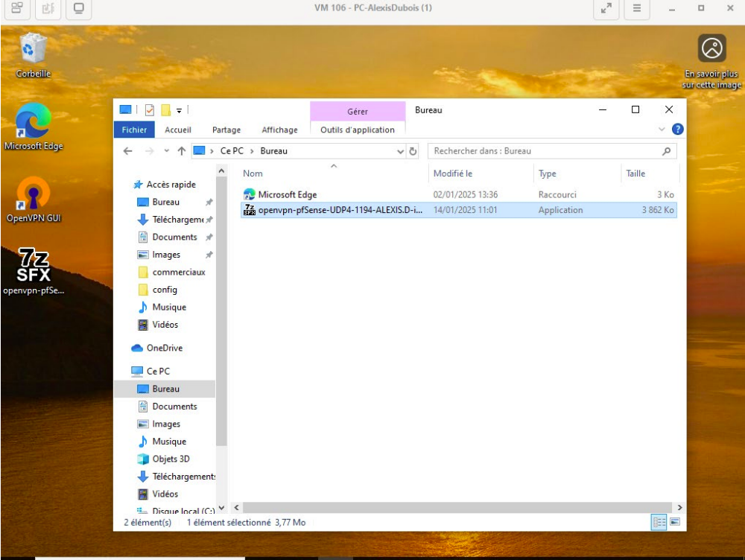The height and width of the screenshot is (560, 745).
Task: Launch Microsoft Edge from the desktop
Action: [34, 127]
